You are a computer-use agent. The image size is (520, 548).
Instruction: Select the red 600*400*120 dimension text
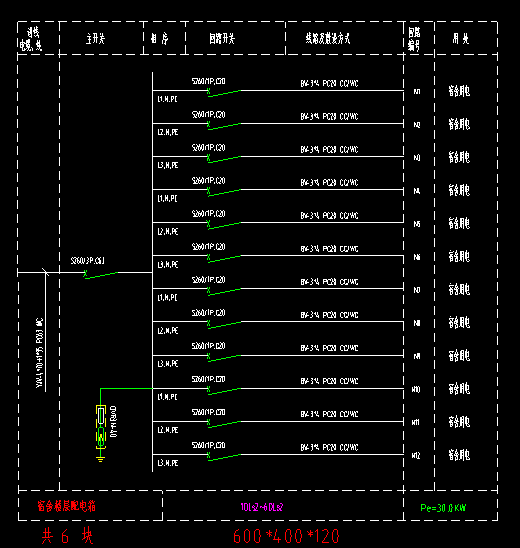pos(286,536)
